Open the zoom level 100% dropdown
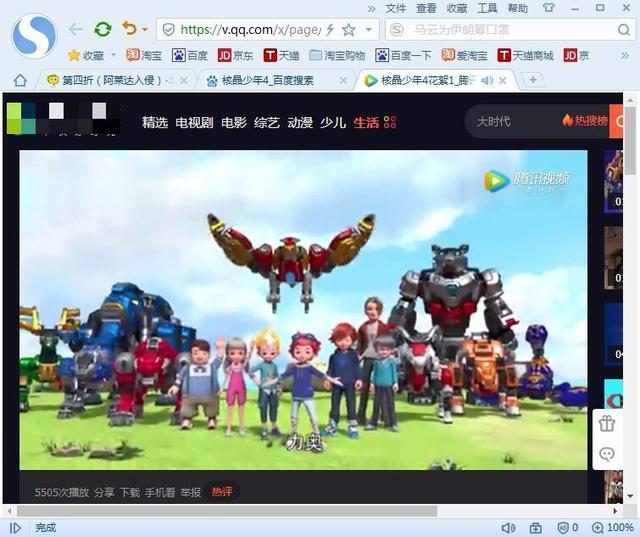The image size is (640, 537). 614,527
